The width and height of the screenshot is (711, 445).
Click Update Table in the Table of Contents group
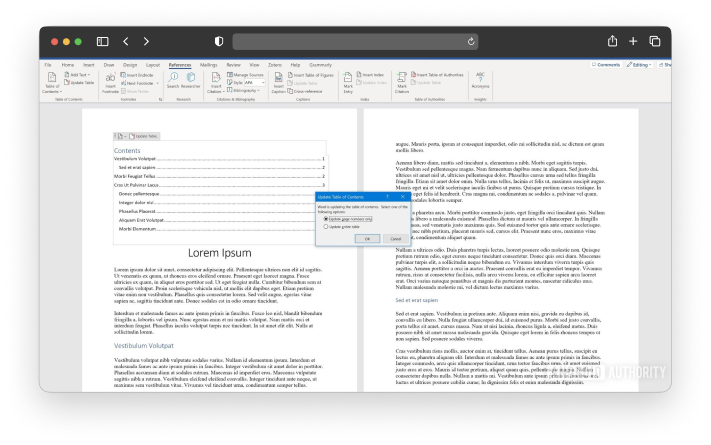click(x=79, y=83)
